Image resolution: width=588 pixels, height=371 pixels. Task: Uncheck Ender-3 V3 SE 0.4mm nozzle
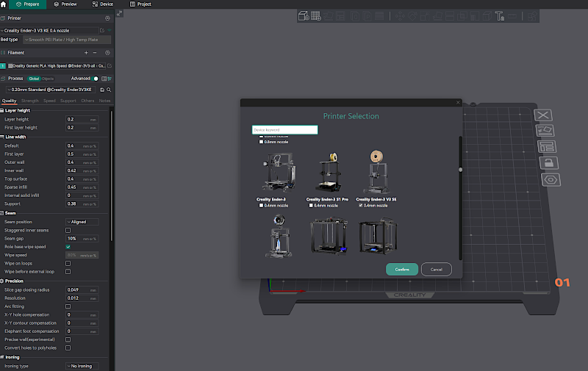[360, 206]
